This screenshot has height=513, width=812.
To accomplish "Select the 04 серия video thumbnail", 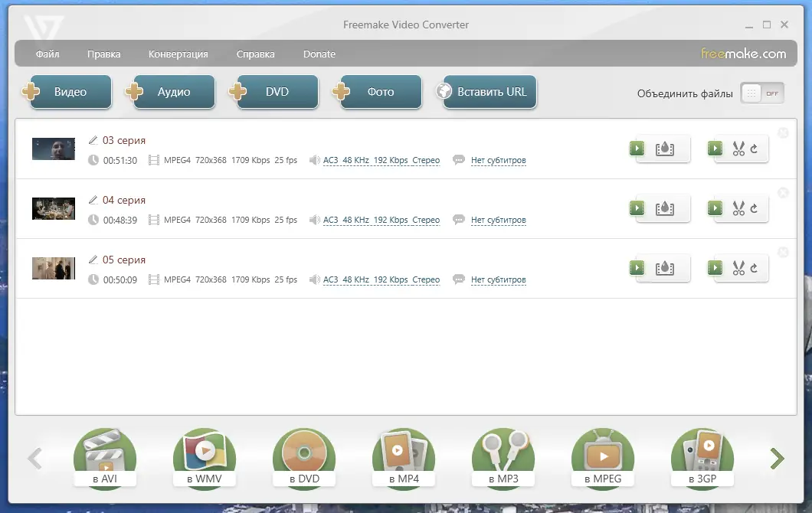I will pyautogui.click(x=54, y=208).
